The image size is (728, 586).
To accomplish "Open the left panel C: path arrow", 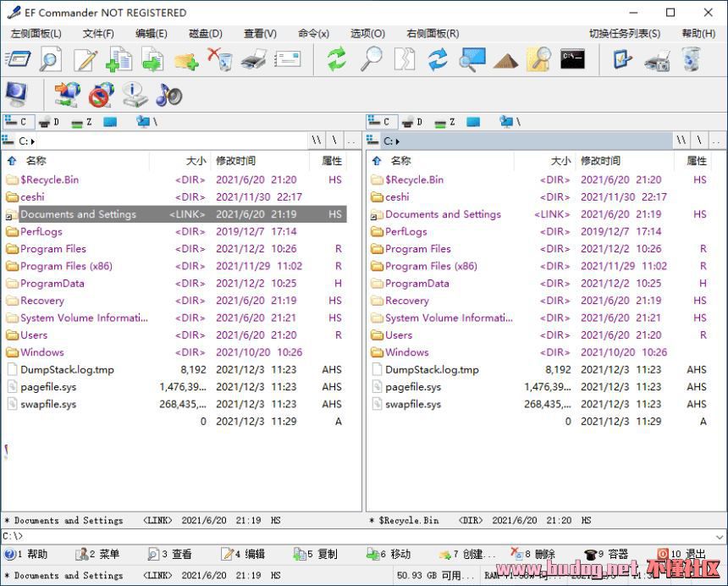I will click(x=33, y=141).
